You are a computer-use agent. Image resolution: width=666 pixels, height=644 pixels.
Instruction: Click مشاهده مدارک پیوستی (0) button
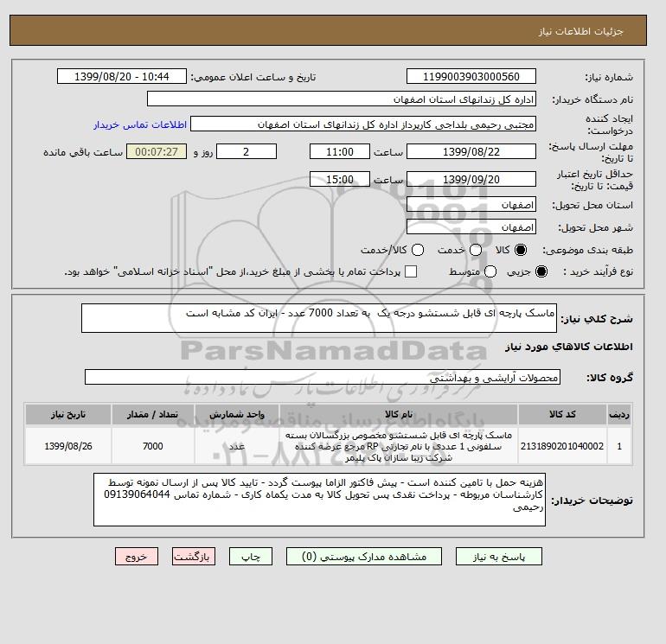coord(364,557)
